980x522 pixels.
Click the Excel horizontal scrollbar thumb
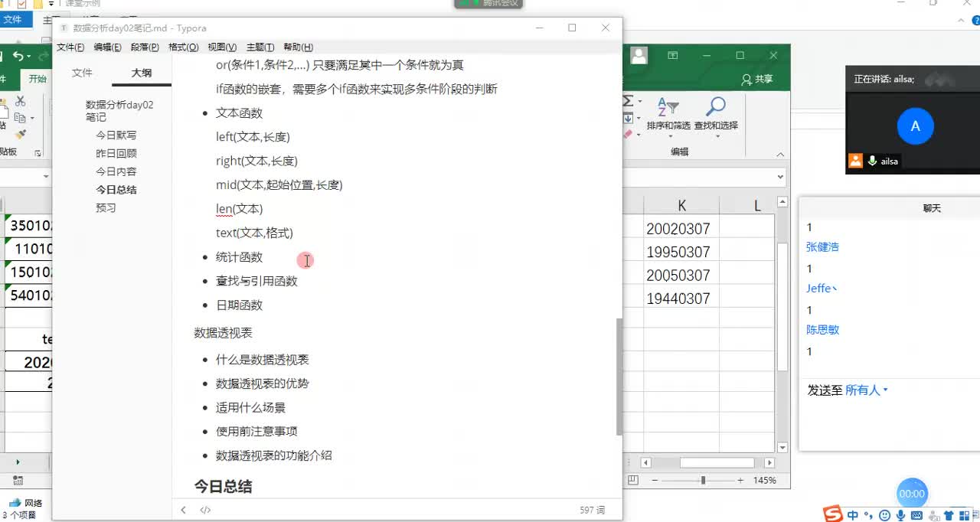point(717,462)
